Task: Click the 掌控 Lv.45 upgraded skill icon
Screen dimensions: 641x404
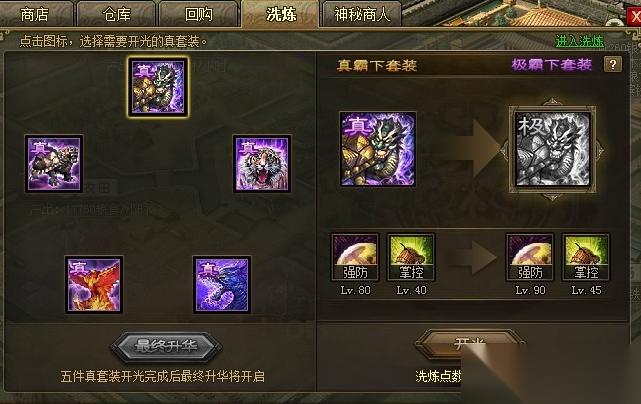Action: (x=586, y=257)
